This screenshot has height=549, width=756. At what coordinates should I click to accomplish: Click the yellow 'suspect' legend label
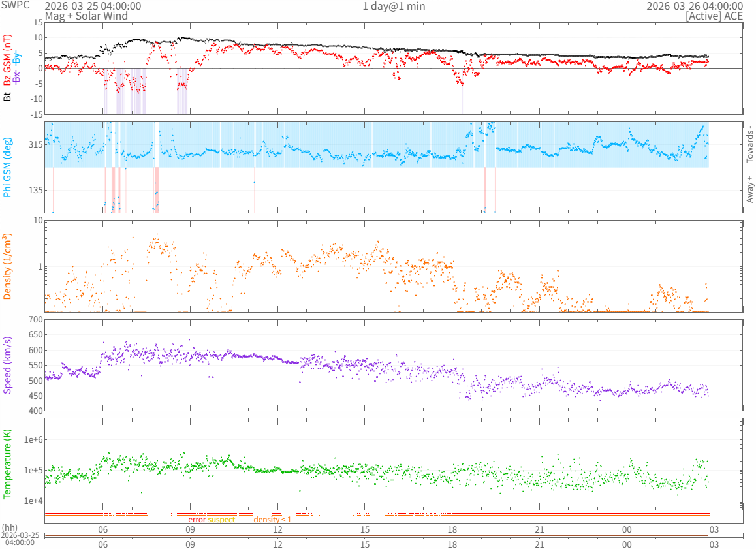222,520
